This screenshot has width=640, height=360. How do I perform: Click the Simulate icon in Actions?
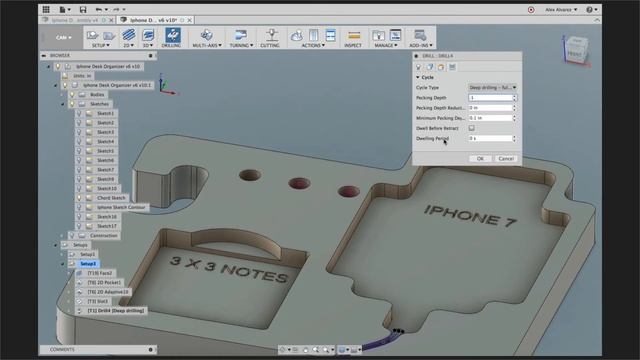click(296, 36)
